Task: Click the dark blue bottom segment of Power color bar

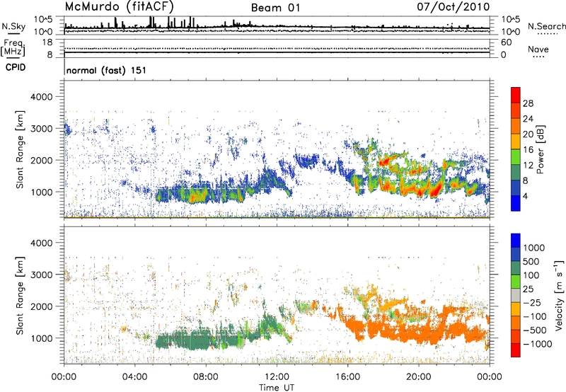Action: pyautogui.click(x=516, y=203)
